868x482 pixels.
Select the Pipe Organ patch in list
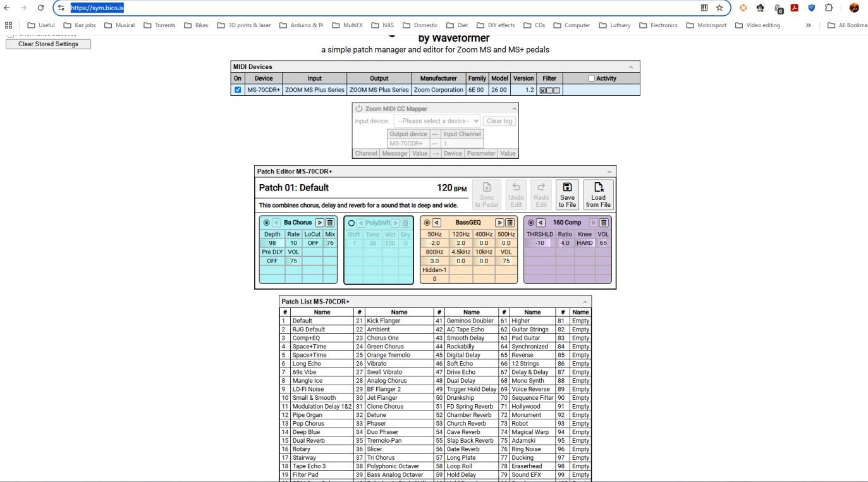307,415
